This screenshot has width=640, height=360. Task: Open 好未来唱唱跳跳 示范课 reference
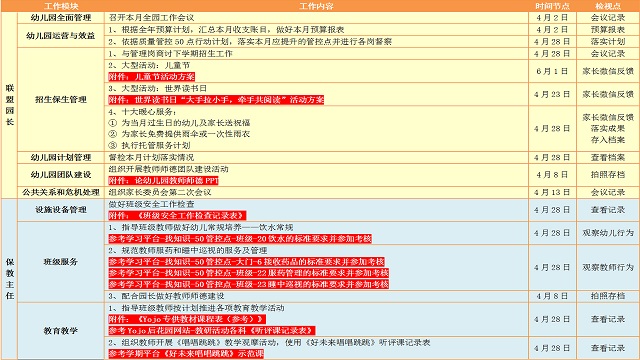coord(186,353)
